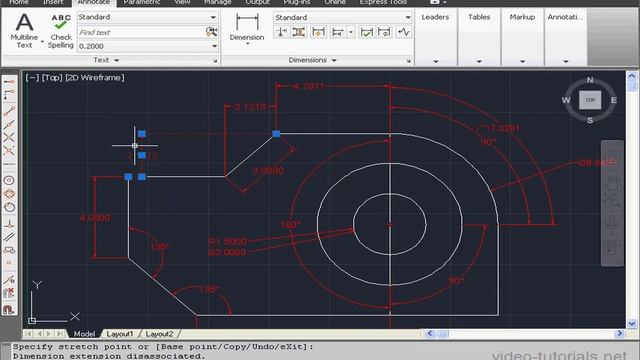
Task: Switch to the Annotate ribbon tab
Action: (93, 2)
